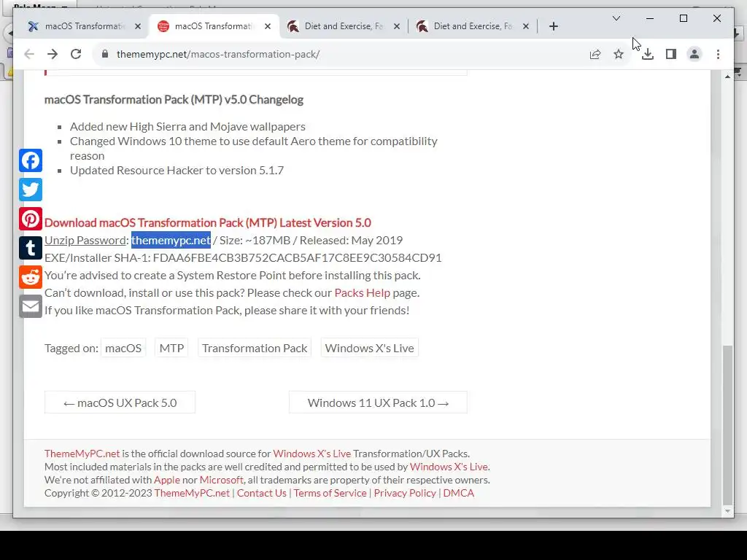The height and width of the screenshot is (560, 747).
Task: Maximize the Chrome window
Action: pyautogui.click(x=683, y=18)
